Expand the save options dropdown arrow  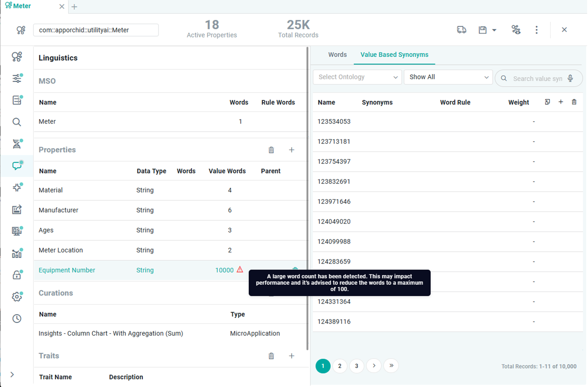pyautogui.click(x=494, y=30)
